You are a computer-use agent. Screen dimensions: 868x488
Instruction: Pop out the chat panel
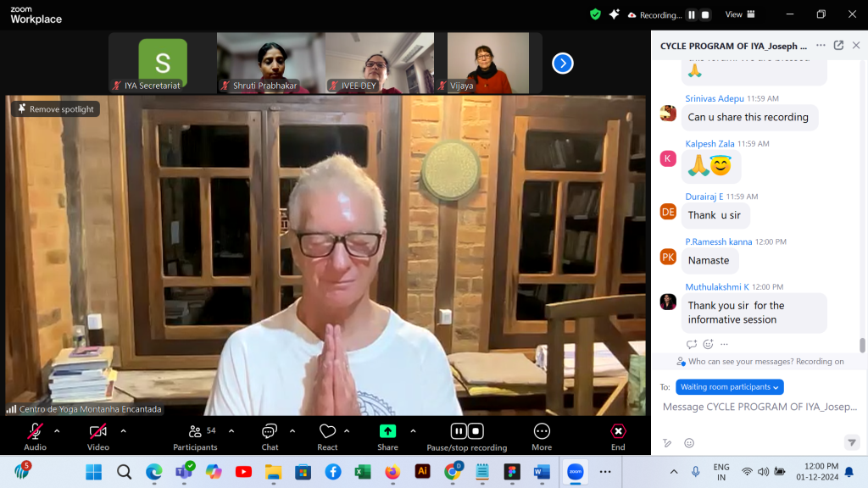838,46
